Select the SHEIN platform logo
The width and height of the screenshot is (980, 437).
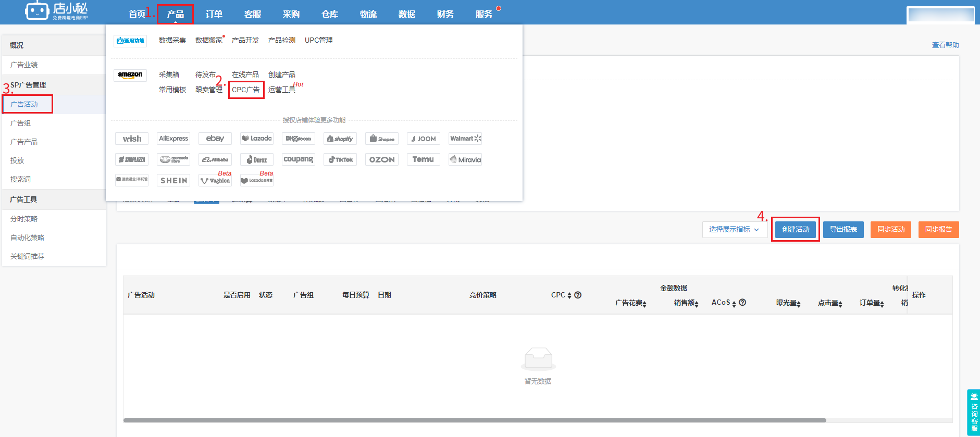click(173, 180)
